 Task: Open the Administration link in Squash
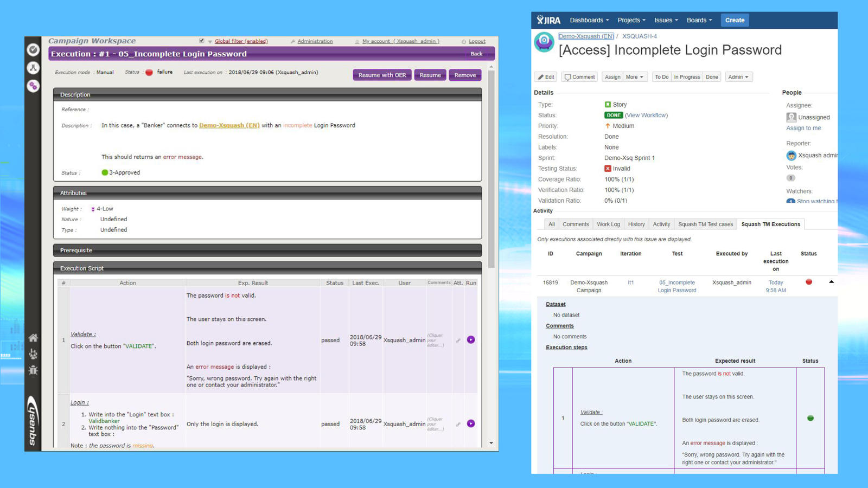(315, 41)
